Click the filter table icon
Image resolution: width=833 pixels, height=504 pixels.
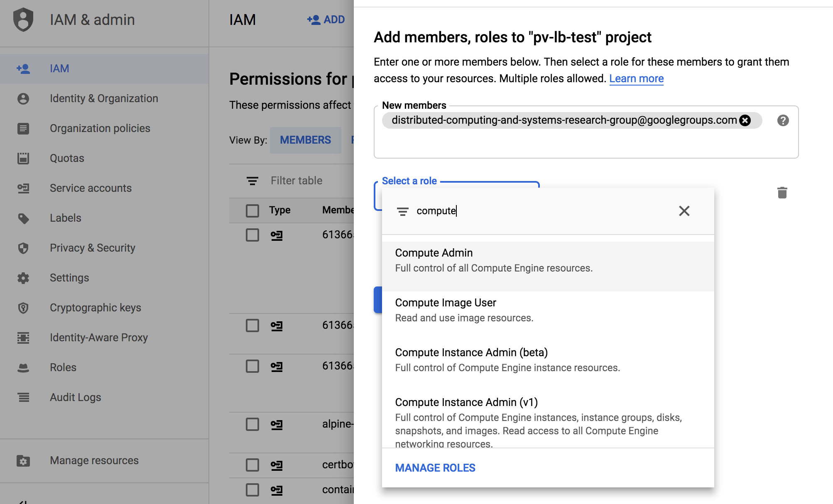tap(252, 181)
